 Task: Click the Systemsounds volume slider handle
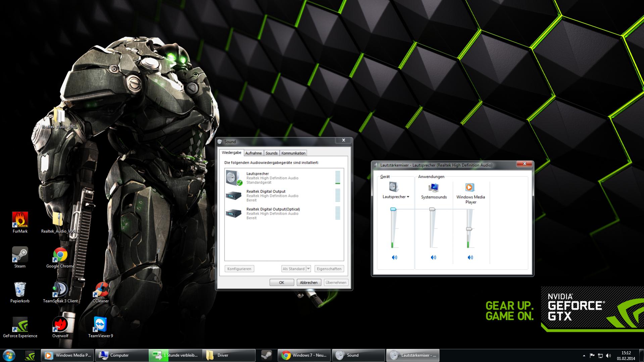[x=432, y=209]
